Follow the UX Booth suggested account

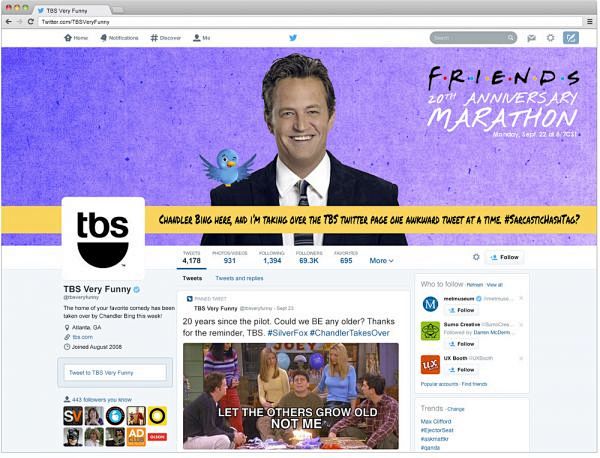click(x=461, y=370)
